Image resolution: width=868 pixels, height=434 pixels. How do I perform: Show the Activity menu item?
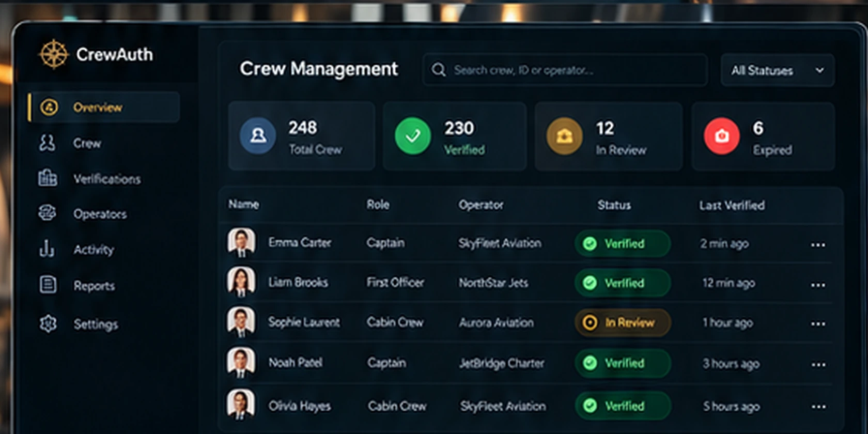(94, 250)
